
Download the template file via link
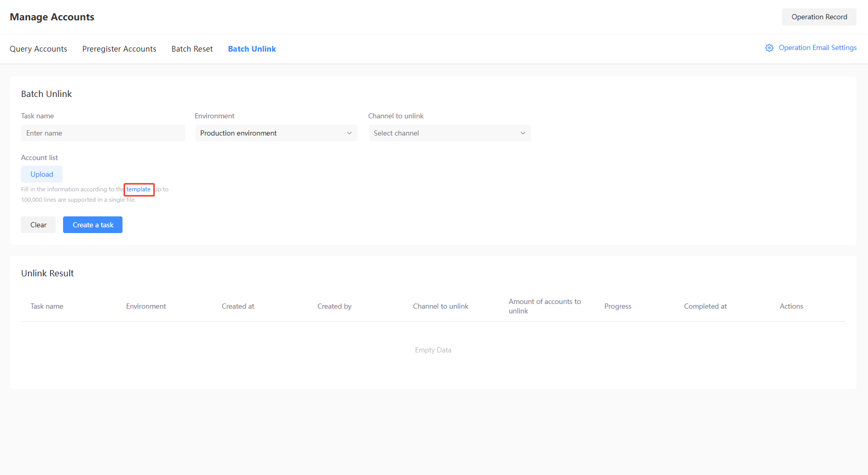(138, 189)
